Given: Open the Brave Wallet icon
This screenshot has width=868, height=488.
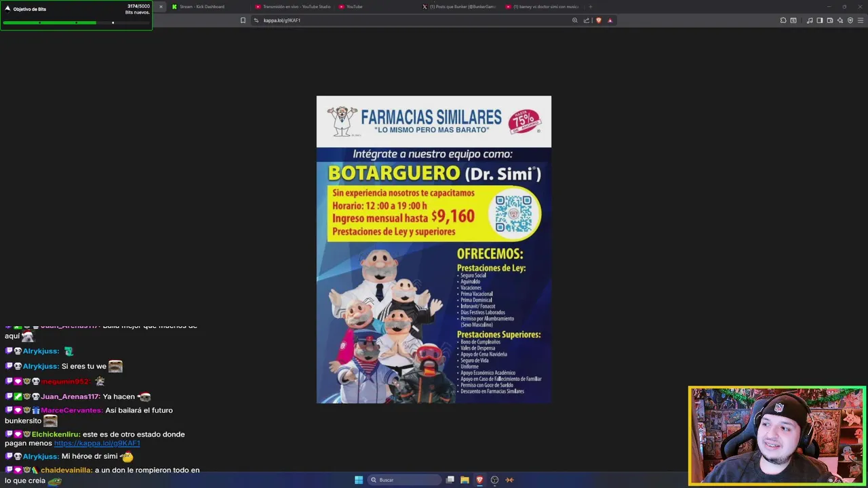Looking at the screenshot, I should [830, 20].
